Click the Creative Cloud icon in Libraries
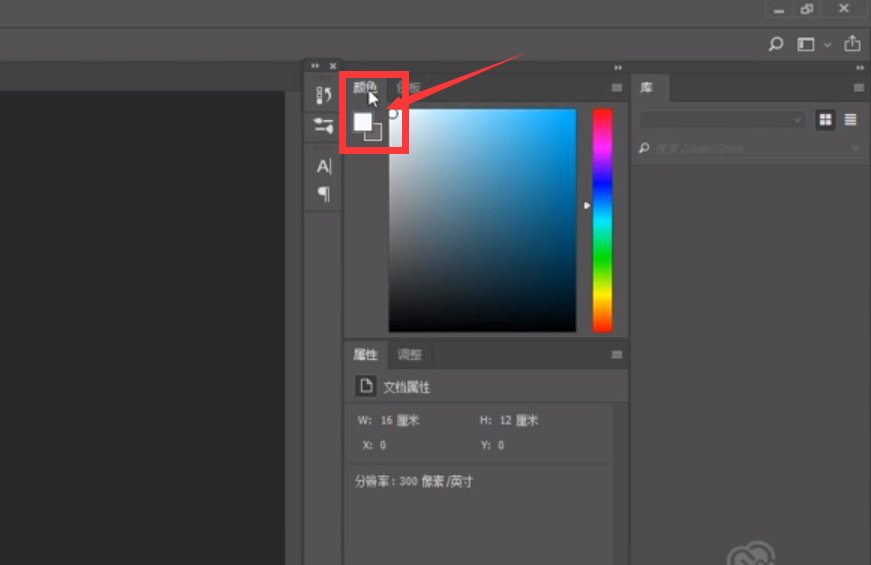The height and width of the screenshot is (565, 871). coord(750,554)
